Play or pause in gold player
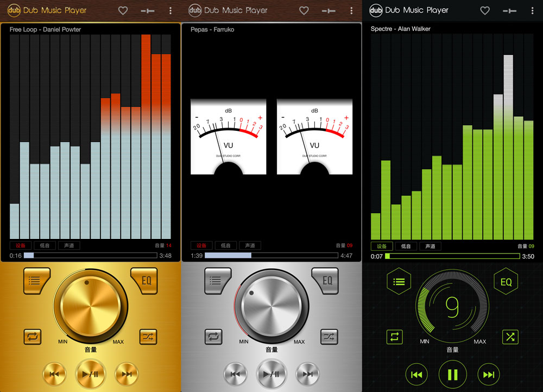The height and width of the screenshot is (392, 543). [x=90, y=374]
